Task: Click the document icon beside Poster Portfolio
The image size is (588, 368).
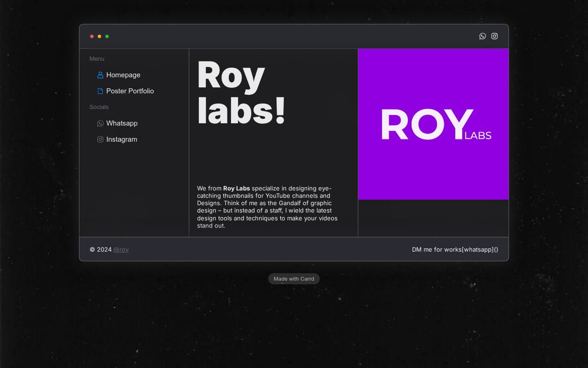Action: (100, 91)
